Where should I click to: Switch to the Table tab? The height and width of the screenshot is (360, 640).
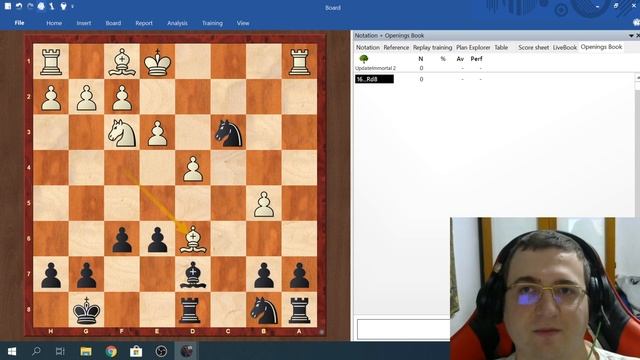tap(501, 47)
